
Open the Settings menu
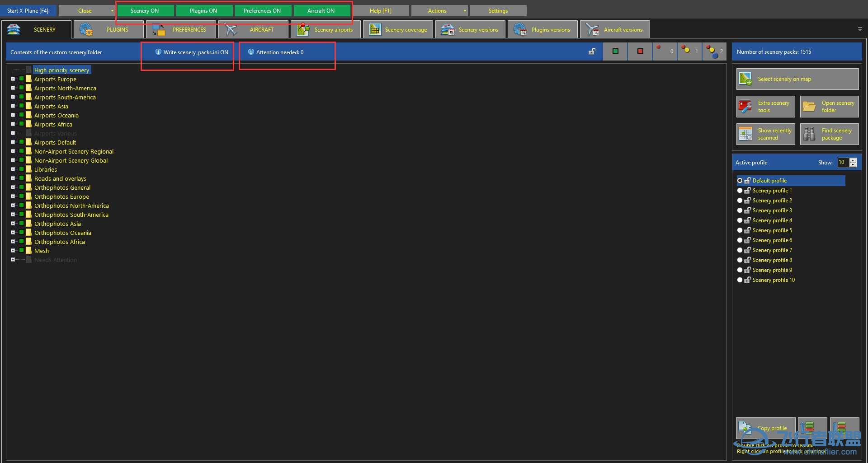coord(498,11)
